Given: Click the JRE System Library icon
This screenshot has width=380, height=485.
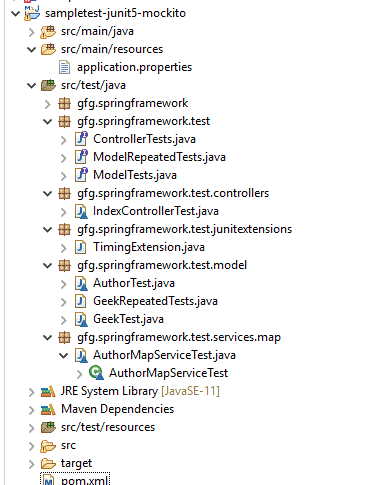Looking at the screenshot, I should tap(48, 392).
